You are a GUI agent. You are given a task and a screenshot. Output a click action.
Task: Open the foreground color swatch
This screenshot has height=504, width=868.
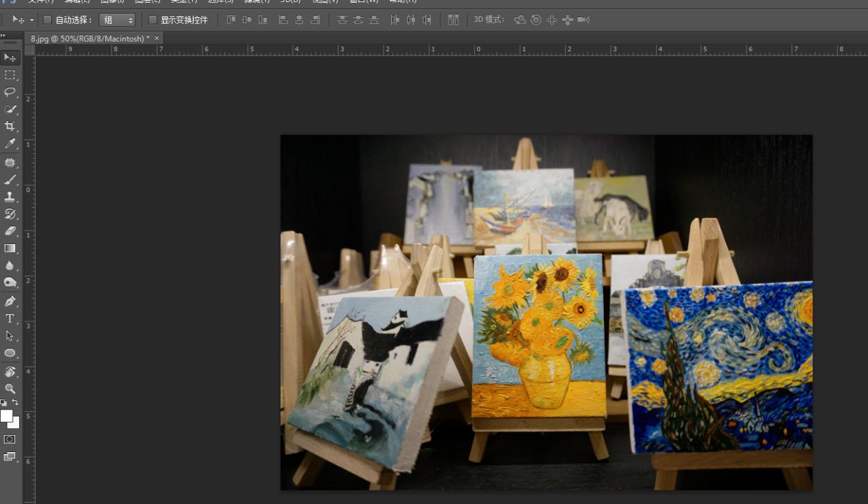(6, 416)
